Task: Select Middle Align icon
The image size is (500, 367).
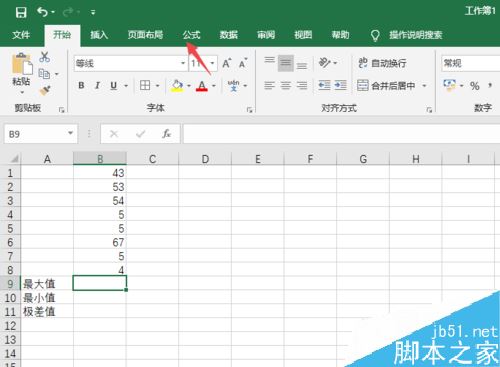Action: coord(286,63)
